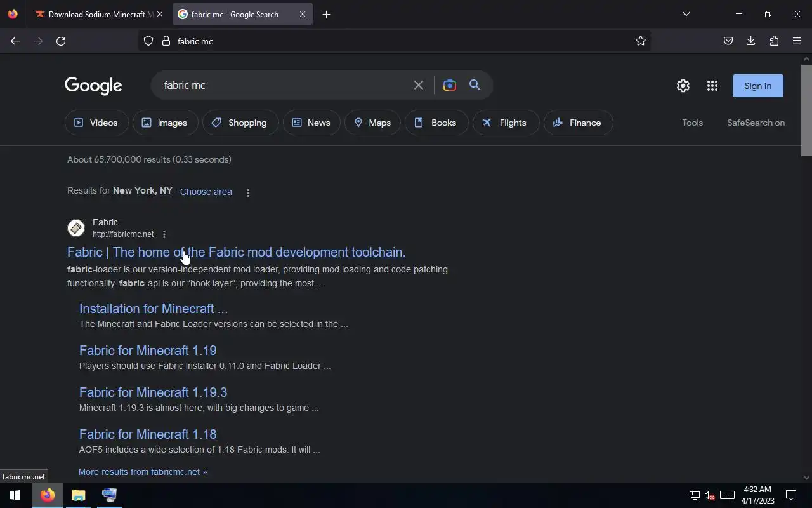Filter results by Videos

click(x=96, y=123)
